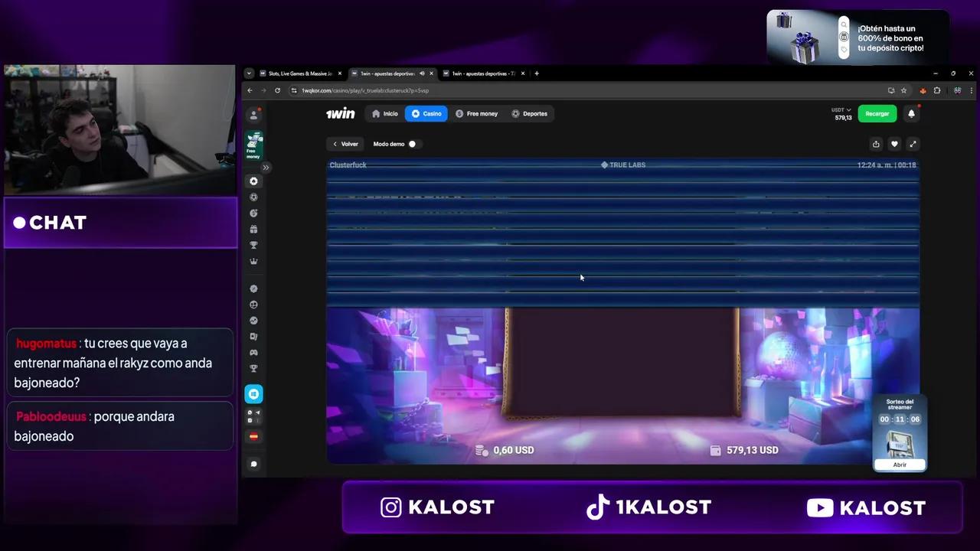The image size is (980, 551).
Task: Switch to the Deportes navigation tab
Action: (x=531, y=113)
